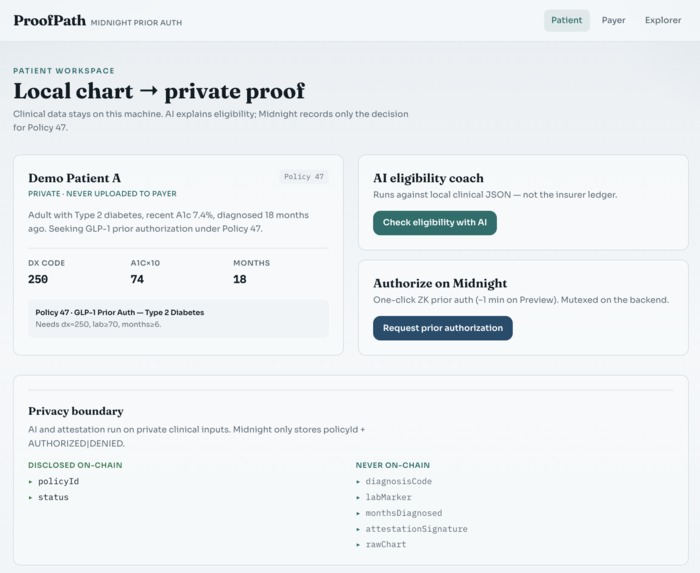Viewport: 700px width, 573px height.
Task: Click the policyId list item
Action: [58, 482]
